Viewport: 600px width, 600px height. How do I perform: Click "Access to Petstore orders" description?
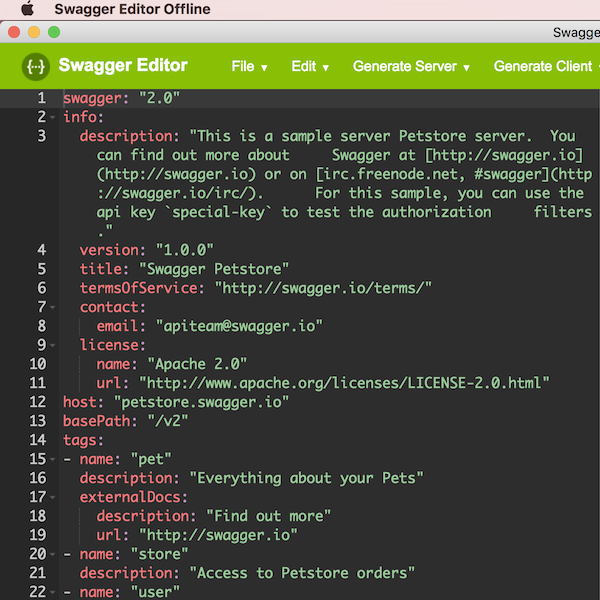[x=302, y=573]
